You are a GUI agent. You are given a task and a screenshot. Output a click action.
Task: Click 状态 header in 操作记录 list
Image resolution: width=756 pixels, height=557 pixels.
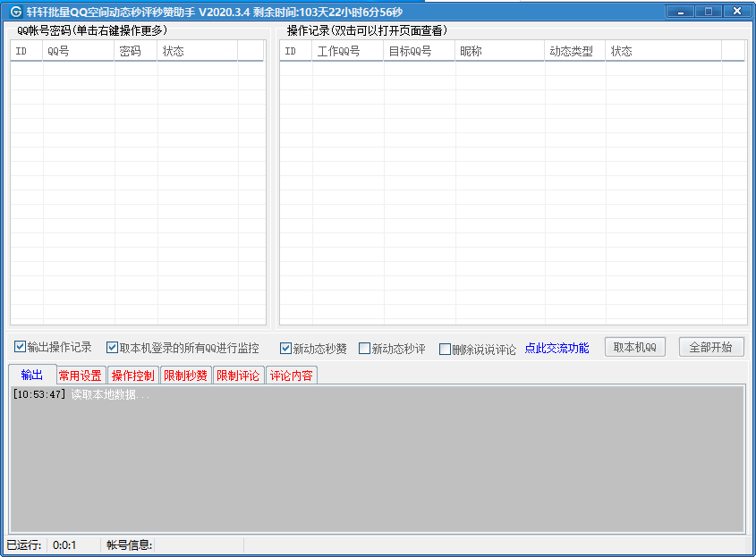click(664, 51)
